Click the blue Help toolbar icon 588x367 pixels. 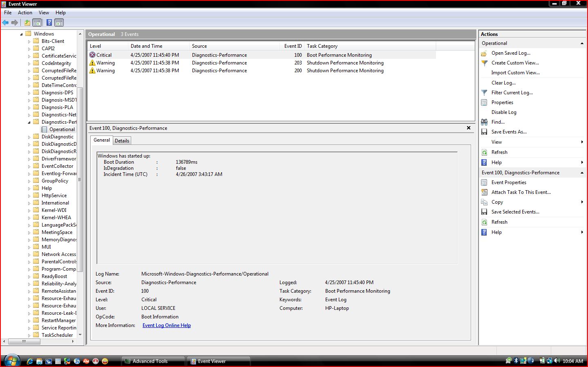pyautogui.click(x=49, y=23)
